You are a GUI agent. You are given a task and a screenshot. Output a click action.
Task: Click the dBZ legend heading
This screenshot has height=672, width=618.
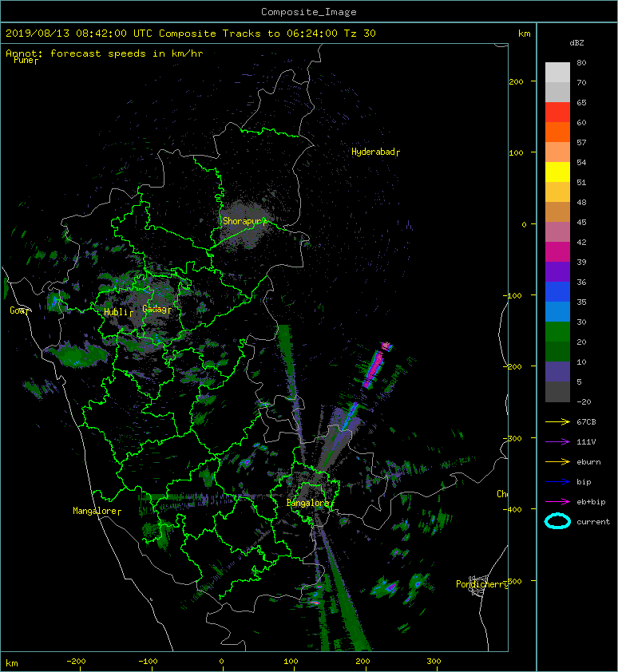pos(576,43)
